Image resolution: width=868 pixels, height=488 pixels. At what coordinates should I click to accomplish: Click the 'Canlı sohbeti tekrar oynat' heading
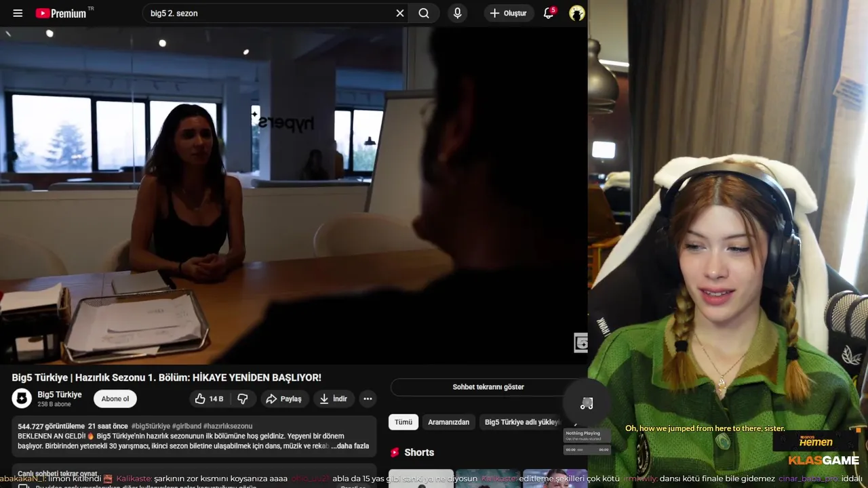(x=58, y=474)
